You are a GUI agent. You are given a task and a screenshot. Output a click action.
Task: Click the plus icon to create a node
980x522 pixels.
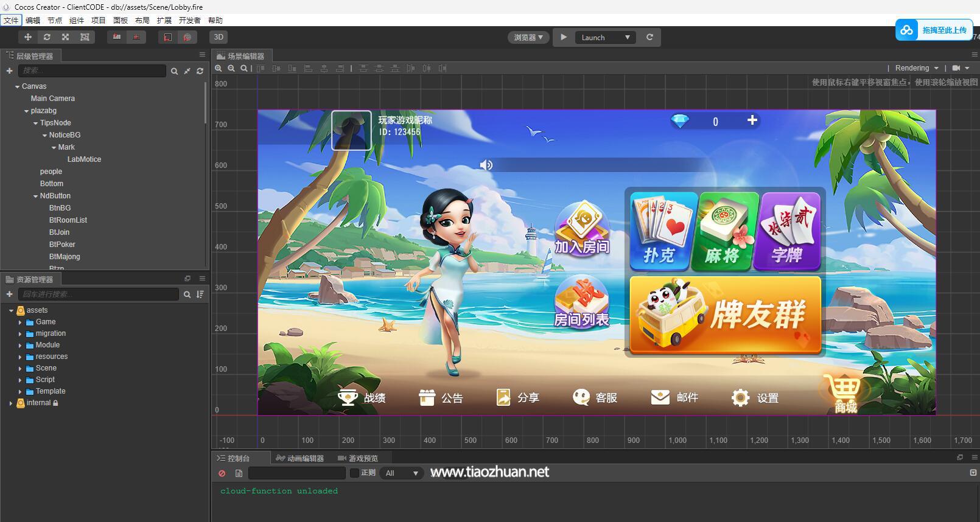9,71
